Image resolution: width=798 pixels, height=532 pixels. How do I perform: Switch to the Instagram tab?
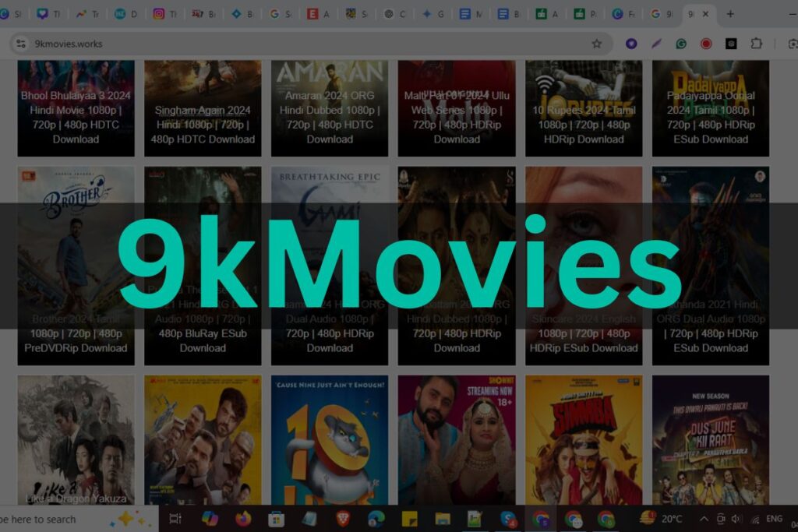(x=164, y=14)
